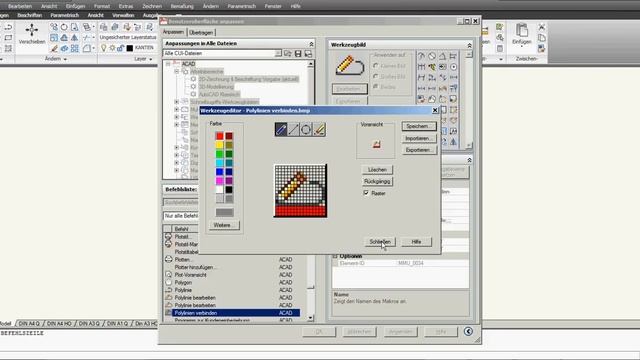Click the layer lock padlock icon
Image resolution: width=640 pixels, height=360 pixels.
[x=120, y=48]
